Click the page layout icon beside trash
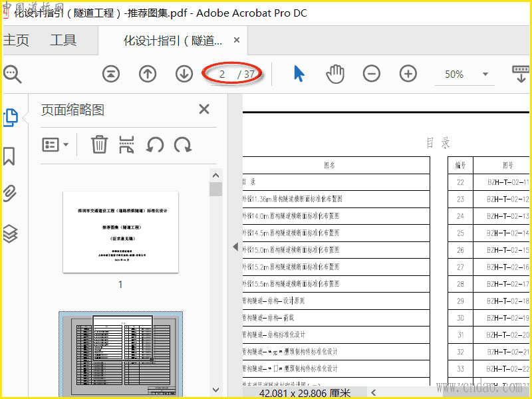The width and height of the screenshot is (532, 399). [x=126, y=144]
